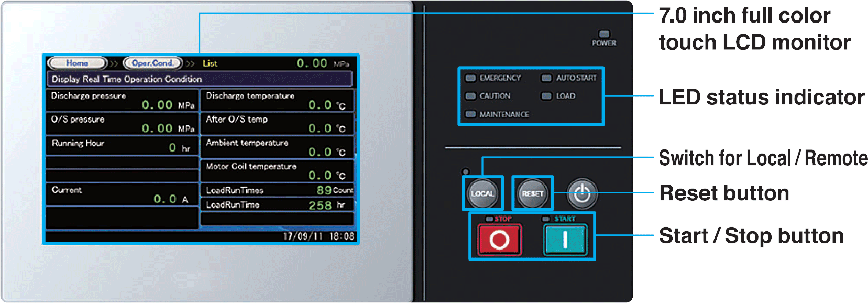Select the Discharge temperature reading
Image resolution: width=868 pixels, height=303 pixels.
click(x=277, y=100)
